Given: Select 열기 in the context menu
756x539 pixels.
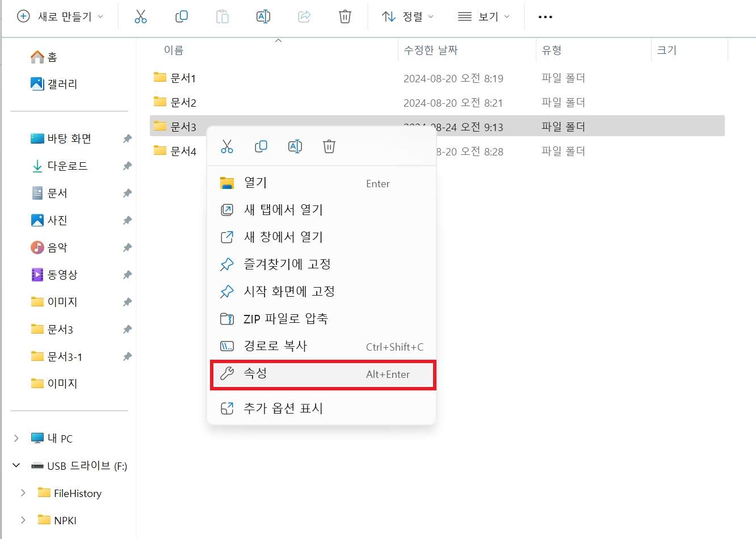Looking at the screenshot, I should tap(321, 183).
